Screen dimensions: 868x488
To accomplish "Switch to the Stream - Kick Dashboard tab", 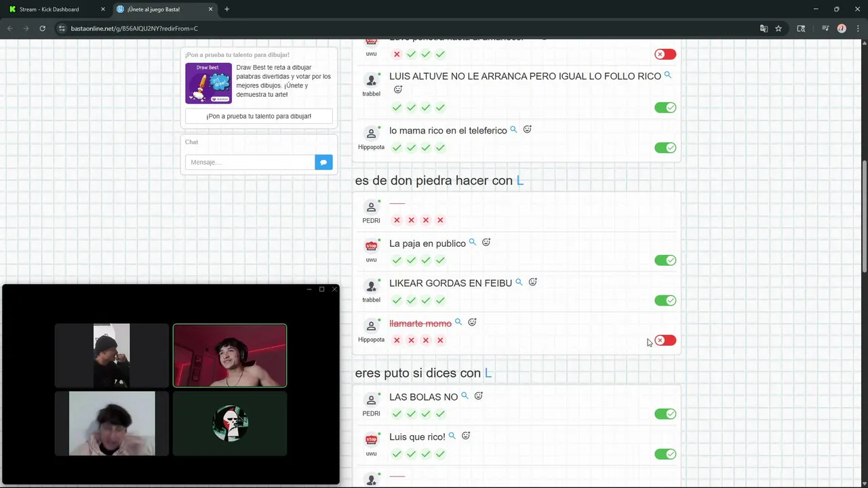I will [x=56, y=9].
